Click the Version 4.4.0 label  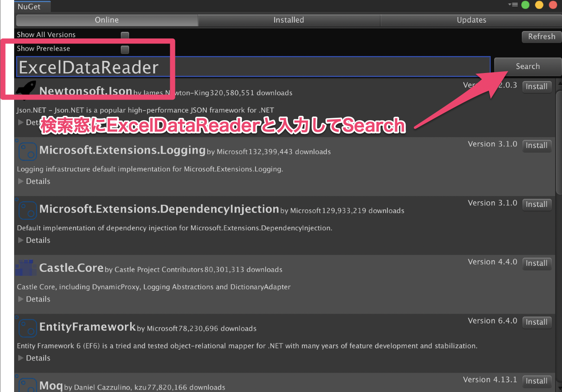pos(492,262)
